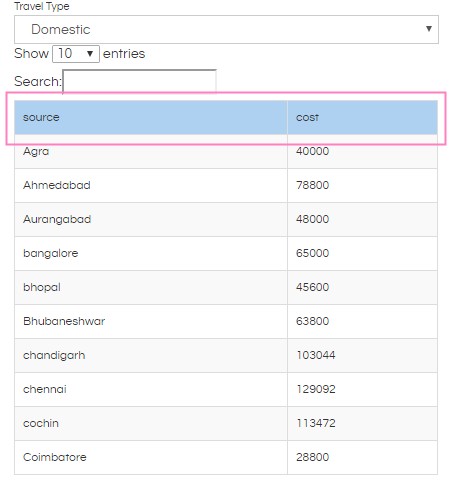Click the cost value 103044
458x491 pixels.
(316, 355)
